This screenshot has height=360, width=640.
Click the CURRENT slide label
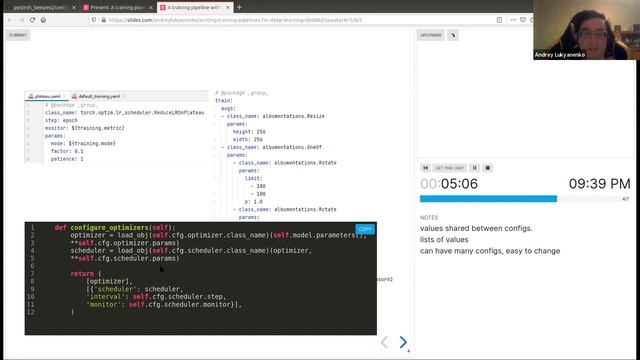tap(18, 35)
